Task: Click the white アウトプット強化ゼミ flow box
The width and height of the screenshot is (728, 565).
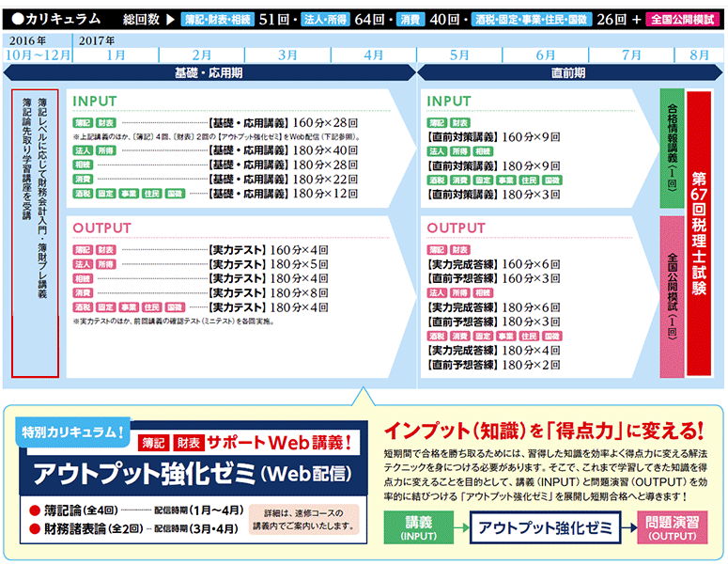Action: tap(542, 528)
